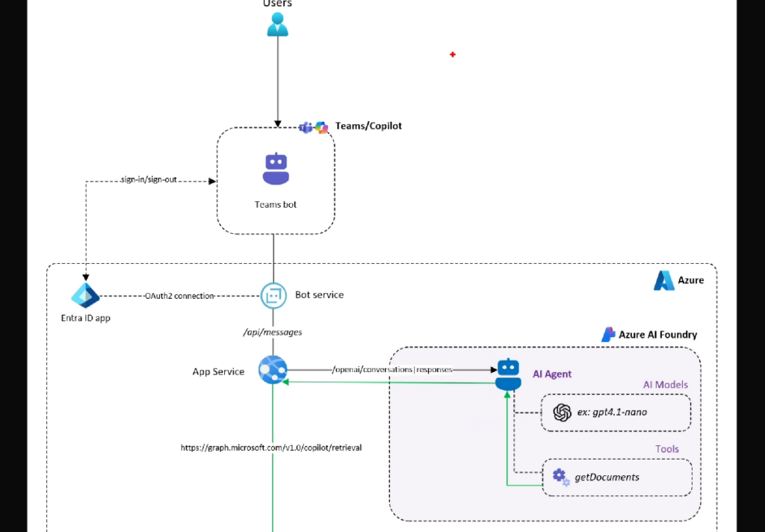Screen dimensions: 765x532
Task: Select the AI Models heading
Action: 666,385
